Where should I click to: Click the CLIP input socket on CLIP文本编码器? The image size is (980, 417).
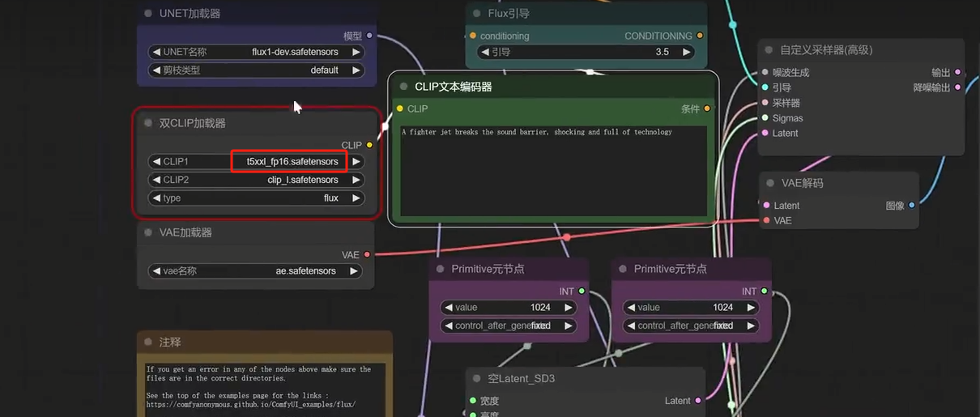tap(399, 109)
